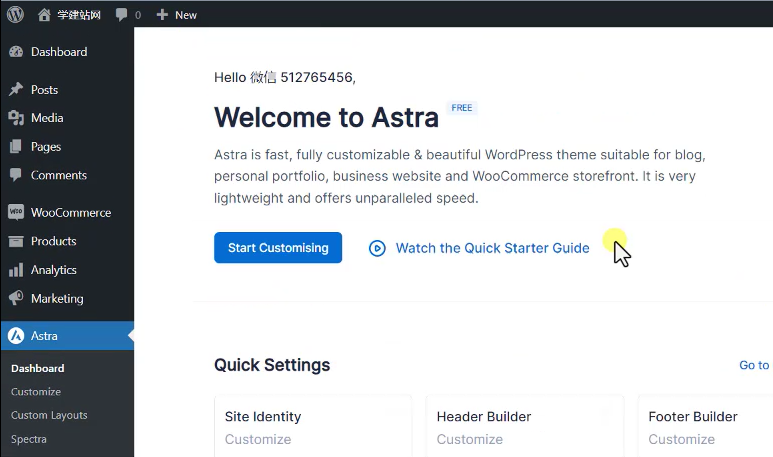Click the WordPress logo icon
This screenshot has height=457, width=773.
pyautogui.click(x=15, y=14)
